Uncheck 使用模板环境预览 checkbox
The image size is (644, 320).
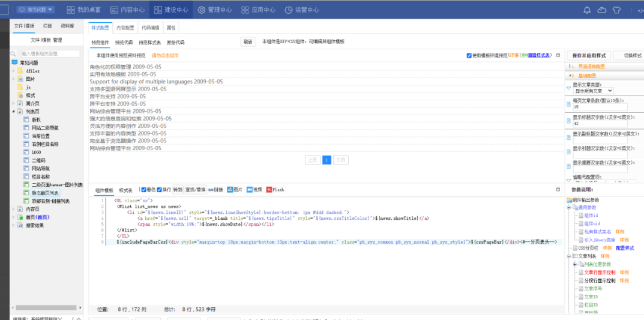coord(469,55)
